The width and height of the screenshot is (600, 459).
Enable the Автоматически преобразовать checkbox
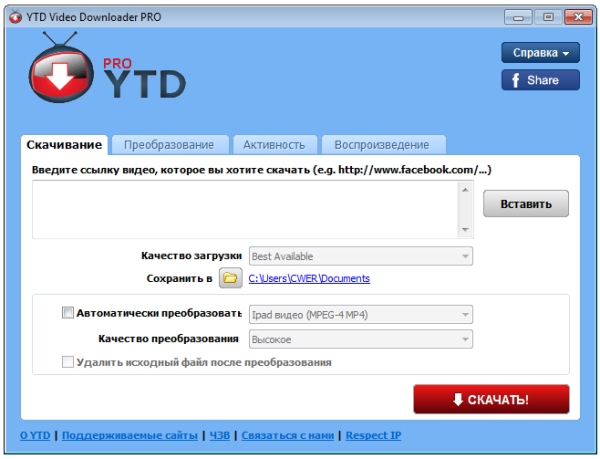tap(68, 313)
